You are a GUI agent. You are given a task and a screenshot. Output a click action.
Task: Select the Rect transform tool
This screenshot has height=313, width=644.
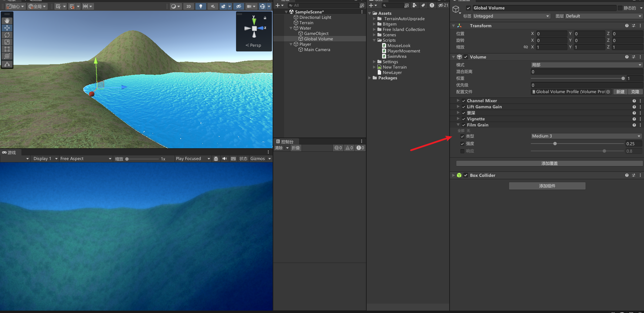[7, 49]
